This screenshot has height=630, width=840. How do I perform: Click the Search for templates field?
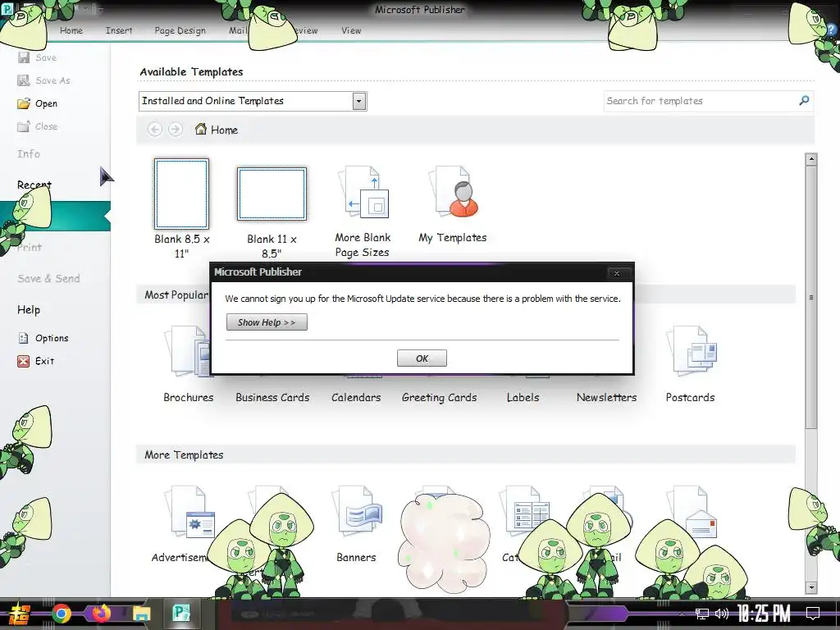700,101
